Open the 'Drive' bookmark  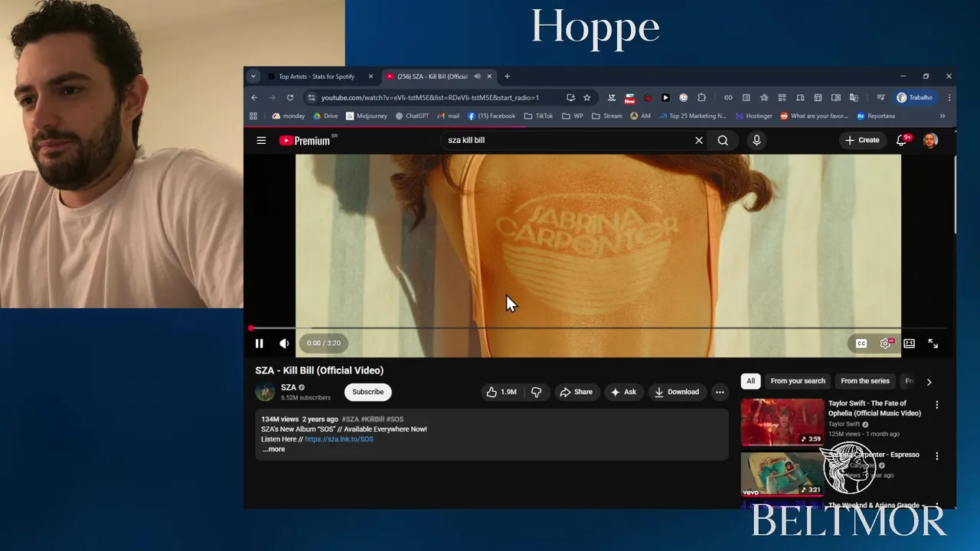click(x=325, y=116)
